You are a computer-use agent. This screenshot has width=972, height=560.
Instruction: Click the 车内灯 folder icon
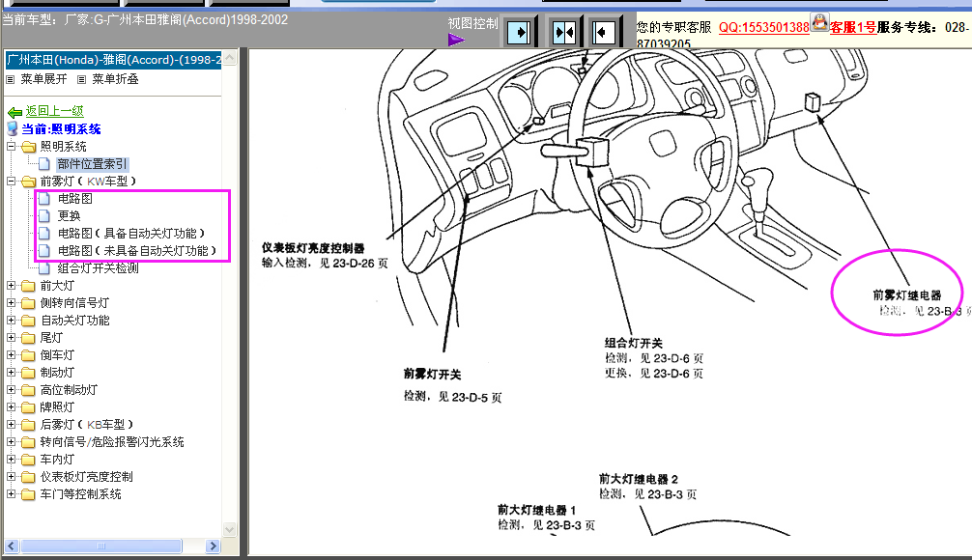(29, 460)
